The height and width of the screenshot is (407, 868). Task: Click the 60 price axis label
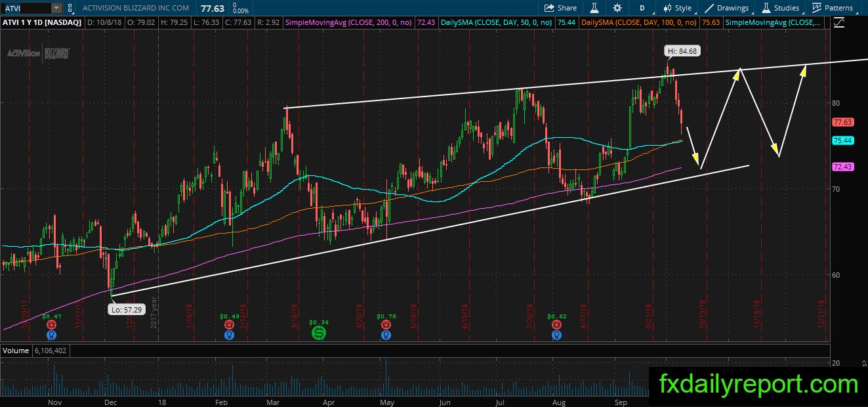tap(837, 275)
